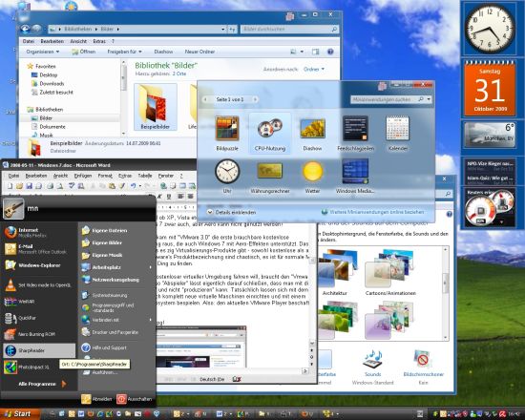
Task: Open Alle Programme in the start menu
Action: pos(42,384)
